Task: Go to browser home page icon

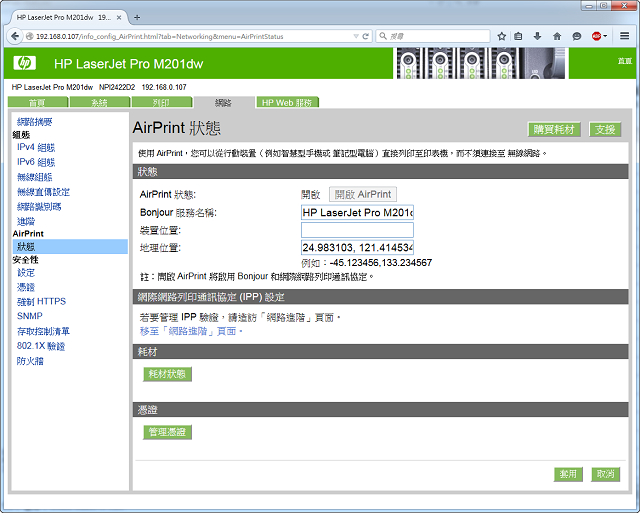Action: click(x=557, y=36)
